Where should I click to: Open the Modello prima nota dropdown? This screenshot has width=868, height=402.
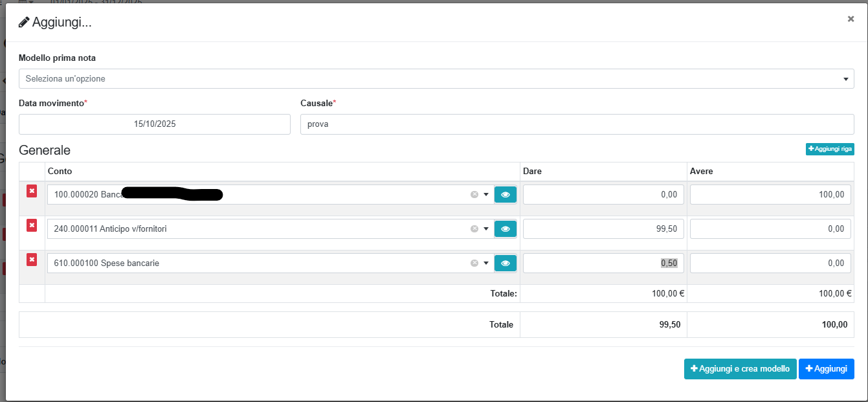436,79
